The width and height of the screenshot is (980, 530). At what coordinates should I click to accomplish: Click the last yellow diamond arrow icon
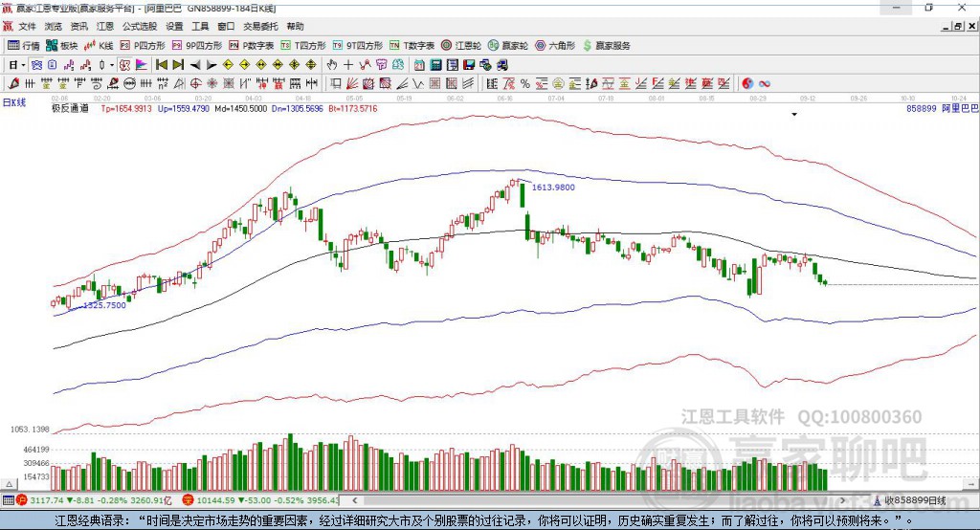pos(311,64)
